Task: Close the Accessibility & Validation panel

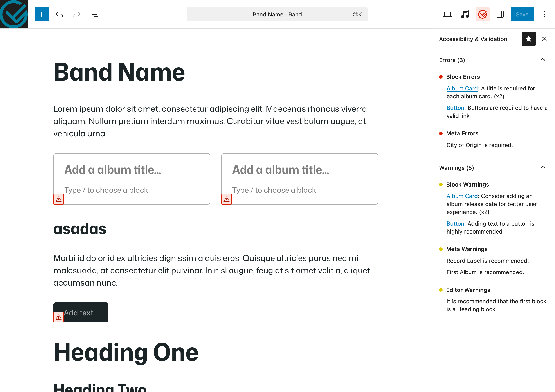Action: pos(544,39)
